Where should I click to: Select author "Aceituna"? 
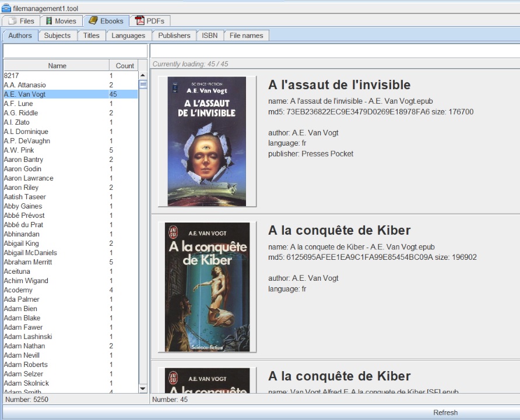(x=71, y=271)
